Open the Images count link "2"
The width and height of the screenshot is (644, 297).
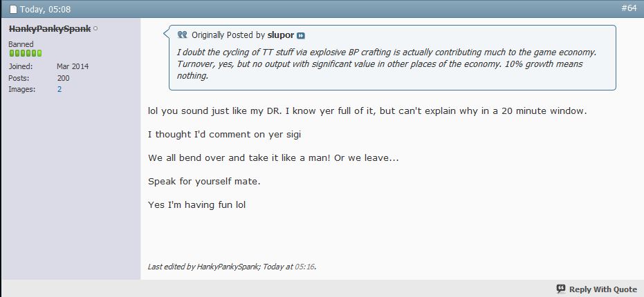[59, 89]
